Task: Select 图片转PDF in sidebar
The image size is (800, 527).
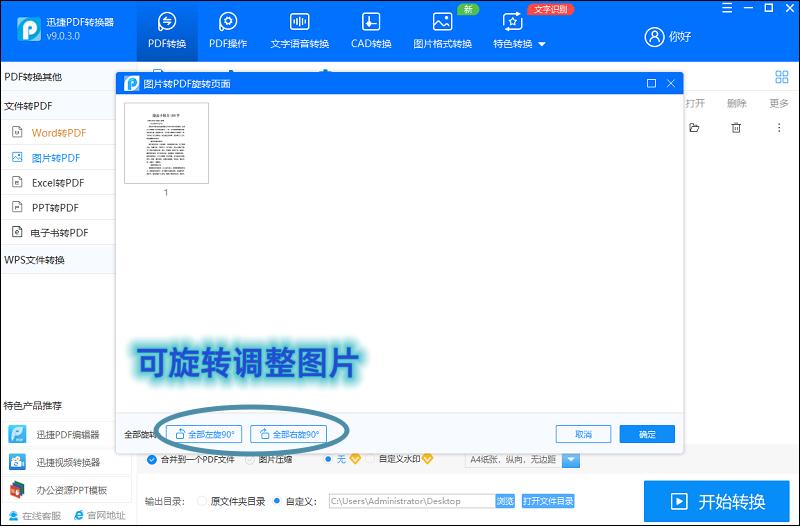Action: [x=59, y=158]
